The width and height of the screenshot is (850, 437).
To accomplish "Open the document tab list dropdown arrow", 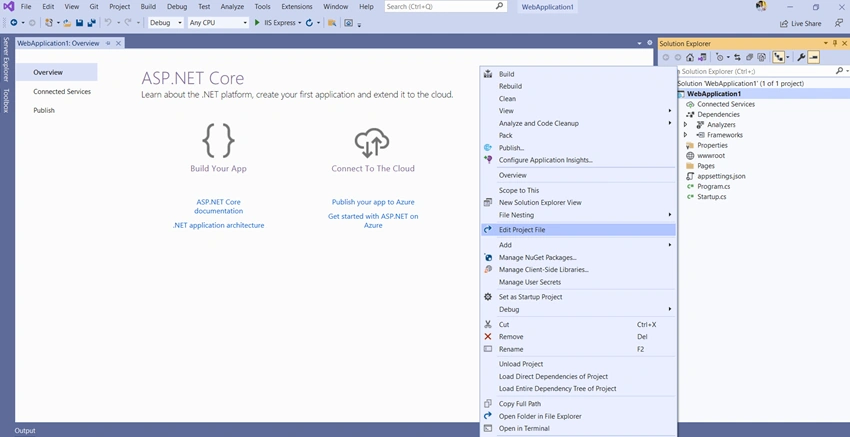I will click(x=640, y=43).
